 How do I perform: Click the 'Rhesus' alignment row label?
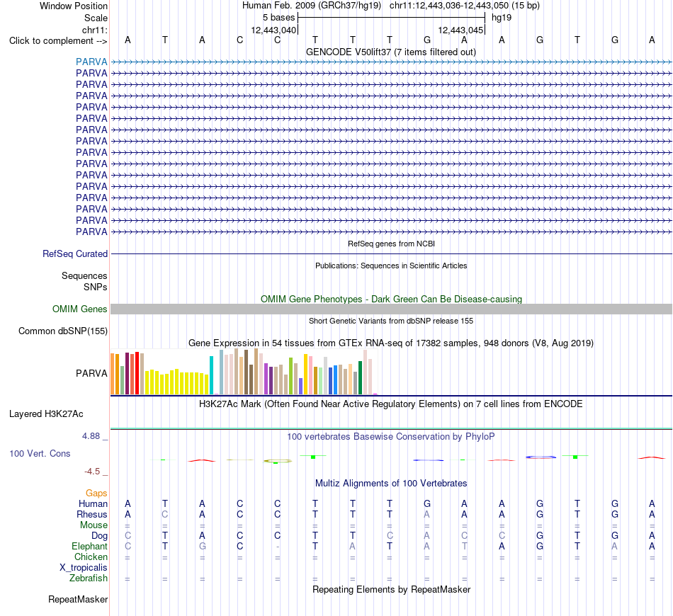(x=92, y=514)
